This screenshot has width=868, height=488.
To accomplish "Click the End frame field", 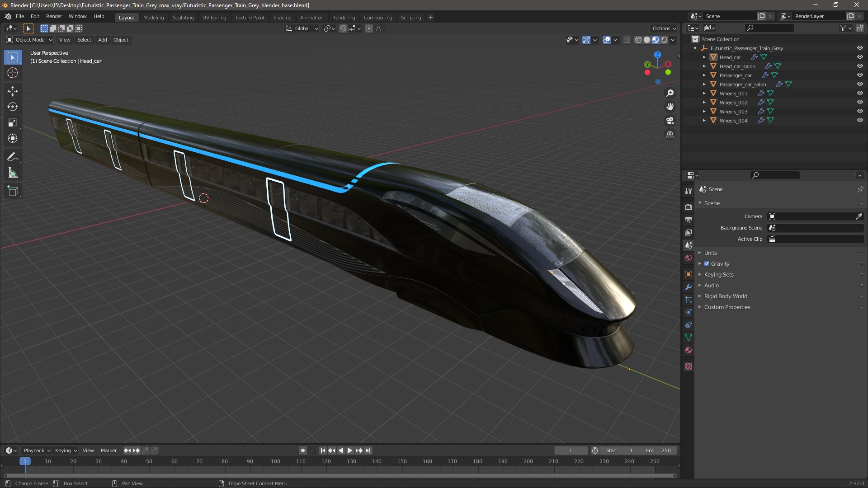I will point(658,450).
